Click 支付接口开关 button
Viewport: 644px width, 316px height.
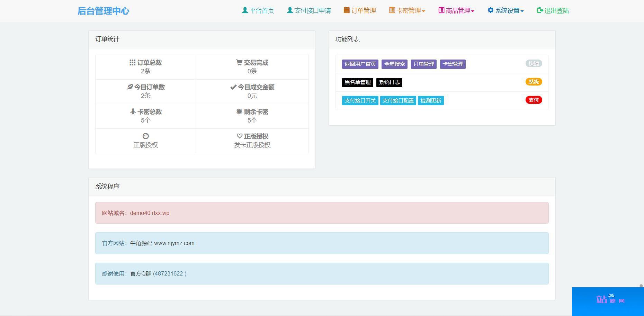point(360,101)
